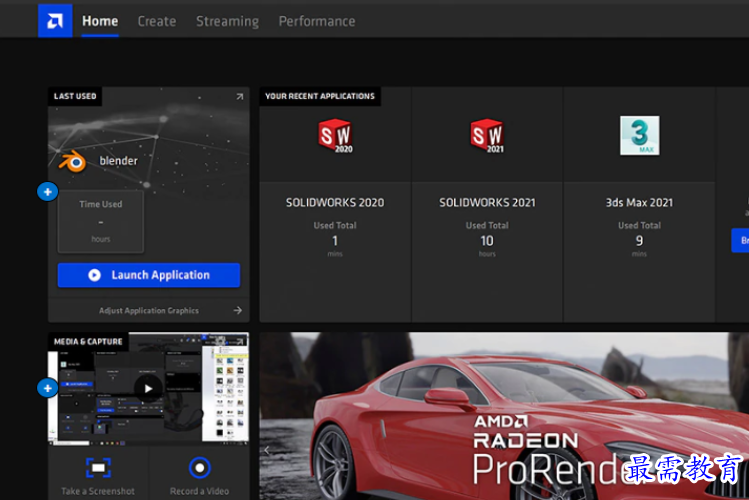749x500 pixels.
Task: Play the Media & Capture video preview
Action: tap(148, 388)
